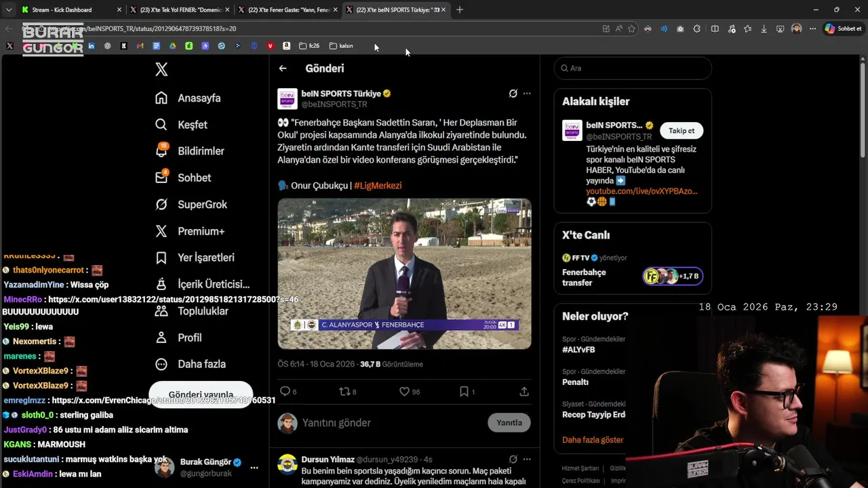Open youtube.com/live link in sidebar
This screenshot has height=488, width=868.
click(642, 191)
